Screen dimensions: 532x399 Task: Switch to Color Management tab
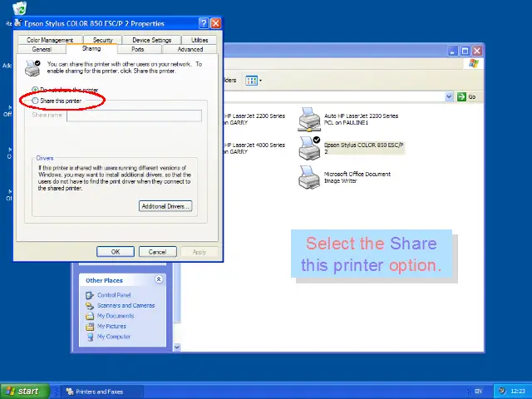tap(50, 40)
